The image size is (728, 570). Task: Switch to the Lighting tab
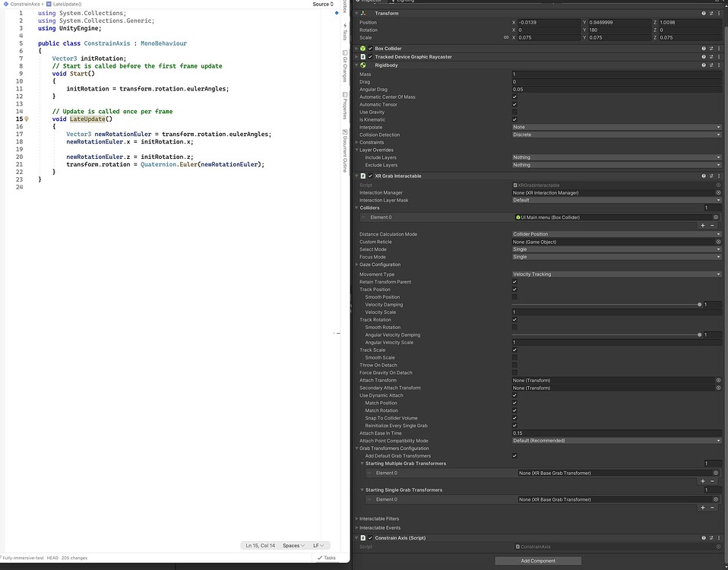[403, 2]
